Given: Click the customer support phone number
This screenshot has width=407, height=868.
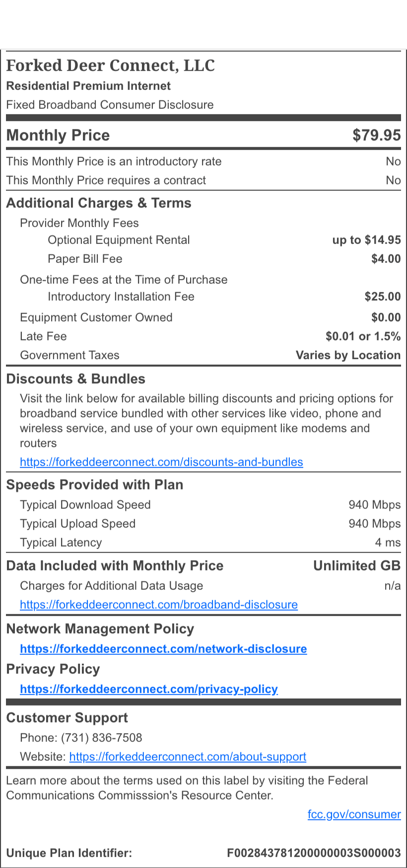Looking at the screenshot, I should (x=101, y=738).
